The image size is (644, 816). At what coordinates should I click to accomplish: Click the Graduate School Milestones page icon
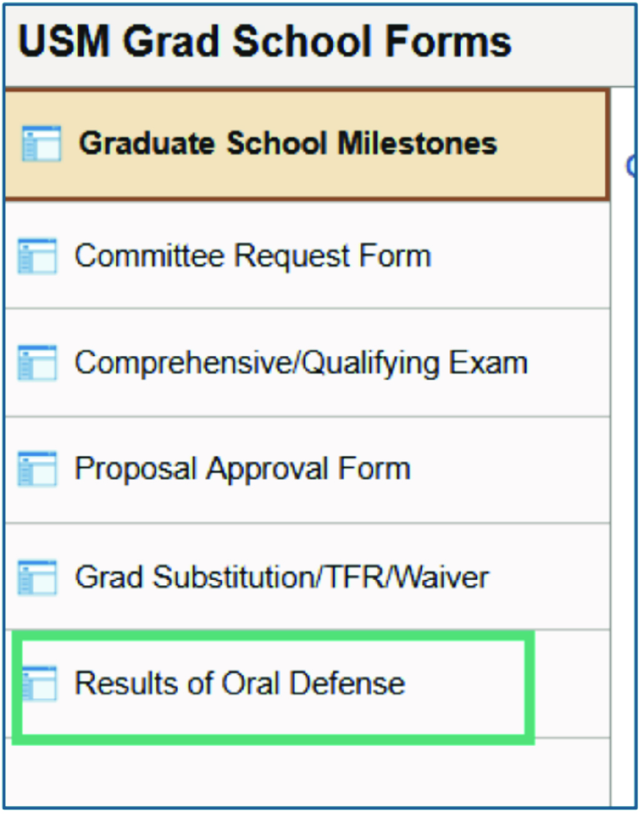pyautogui.click(x=41, y=144)
